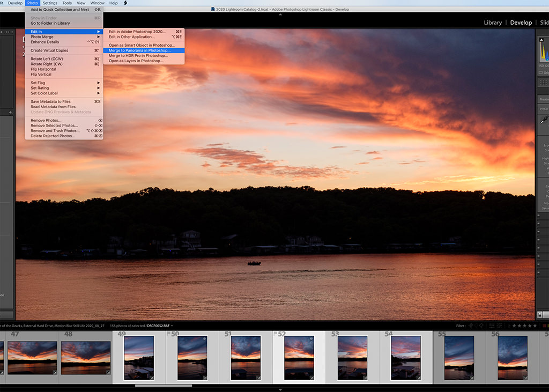This screenshot has height=392, width=549.
Task: Open the Set Rating submenu
Action: tap(64, 88)
